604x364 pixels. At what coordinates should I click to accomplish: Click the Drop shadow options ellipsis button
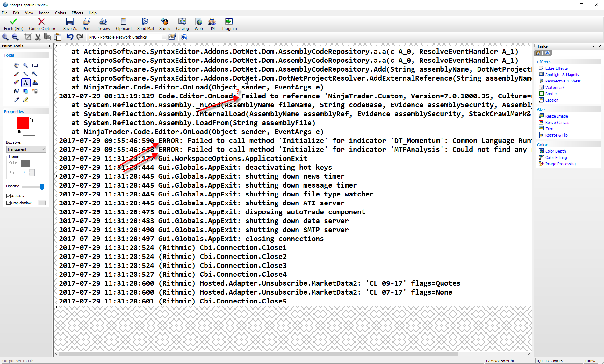point(42,203)
